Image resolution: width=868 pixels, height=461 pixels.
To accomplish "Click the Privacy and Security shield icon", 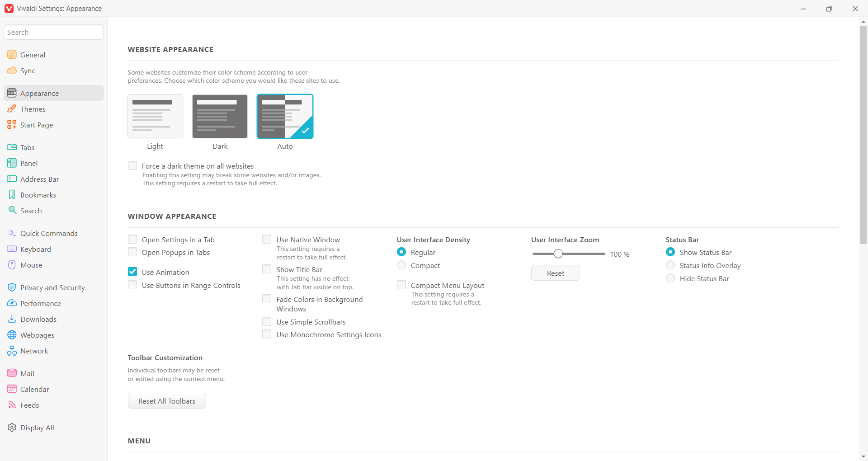I will click(x=12, y=287).
